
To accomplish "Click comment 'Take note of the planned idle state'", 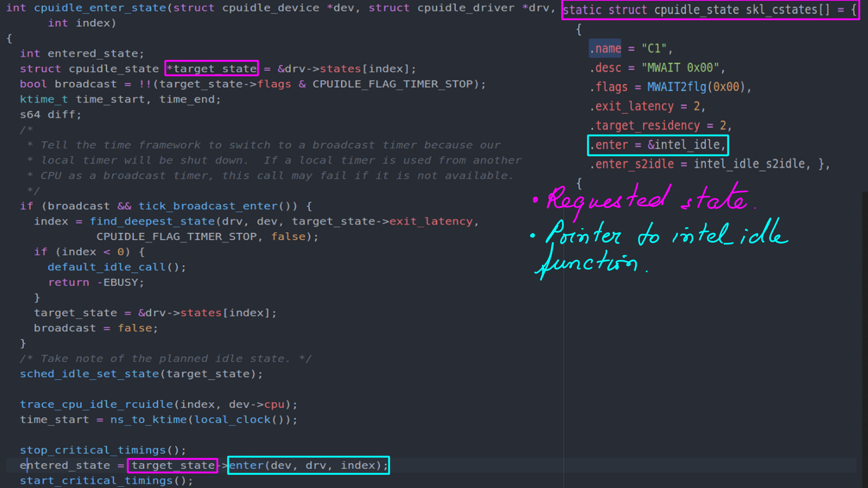I will (x=165, y=359).
